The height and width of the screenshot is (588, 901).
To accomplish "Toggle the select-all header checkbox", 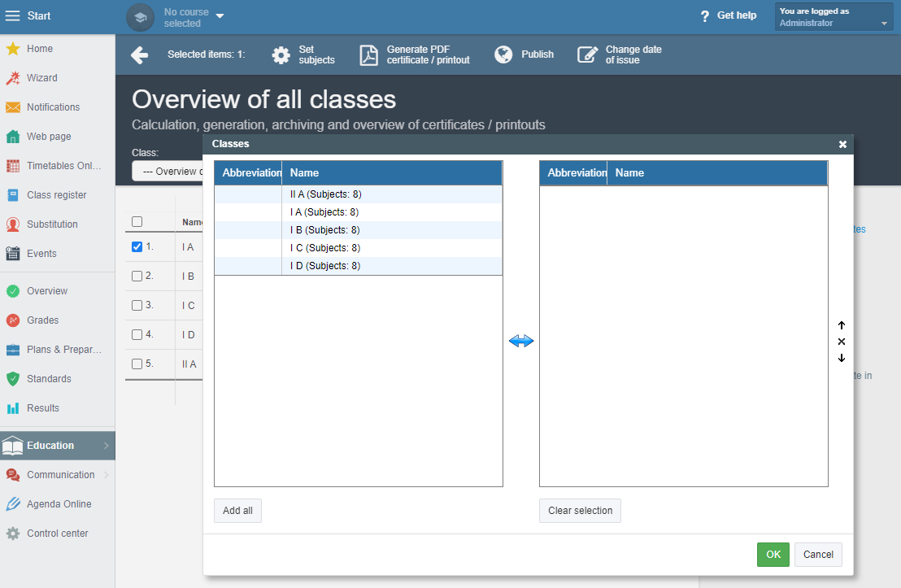I will 137,222.
